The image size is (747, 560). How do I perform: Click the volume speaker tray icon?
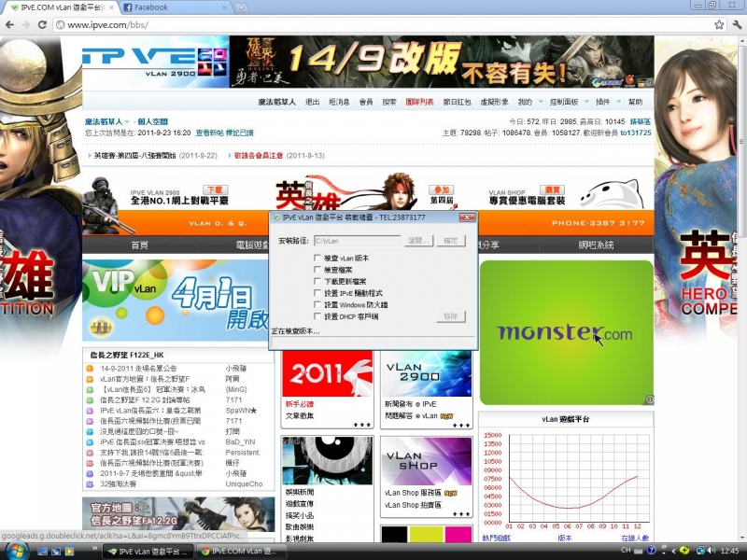pyautogui.click(x=712, y=551)
